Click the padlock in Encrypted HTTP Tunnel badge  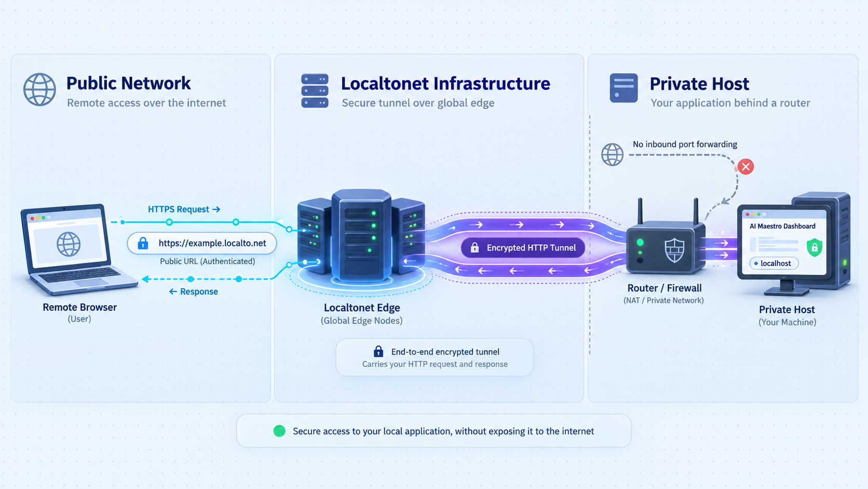click(474, 248)
